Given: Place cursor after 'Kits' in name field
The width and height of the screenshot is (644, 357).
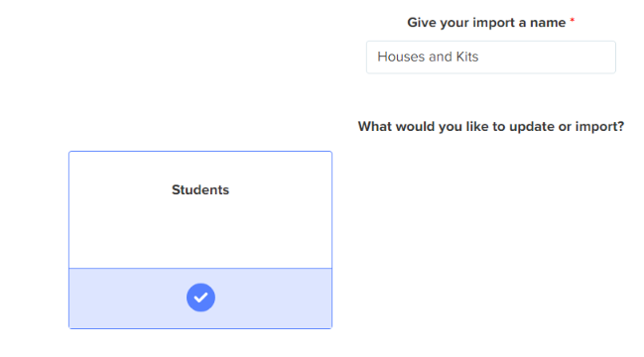Looking at the screenshot, I should (x=479, y=57).
